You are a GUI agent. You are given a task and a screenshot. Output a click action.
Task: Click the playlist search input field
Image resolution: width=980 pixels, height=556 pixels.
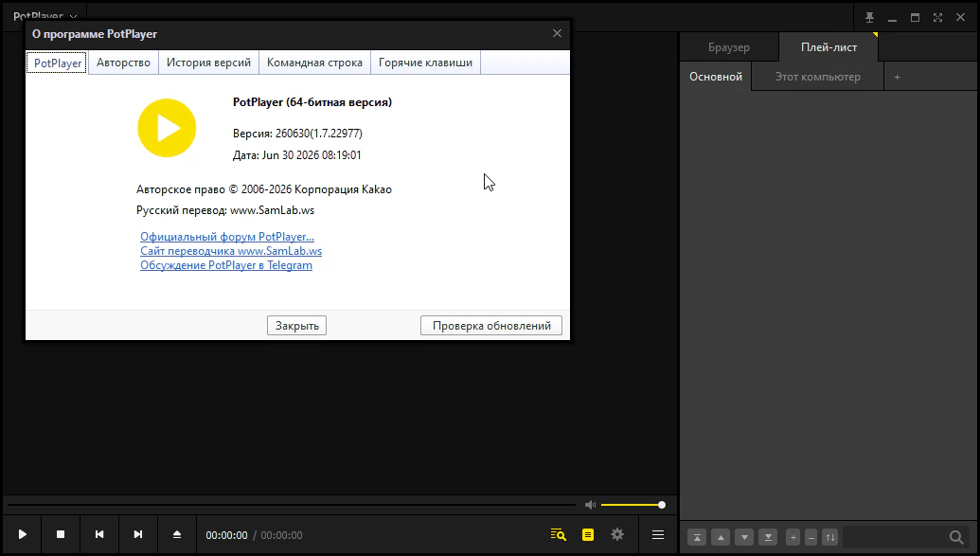(895, 537)
